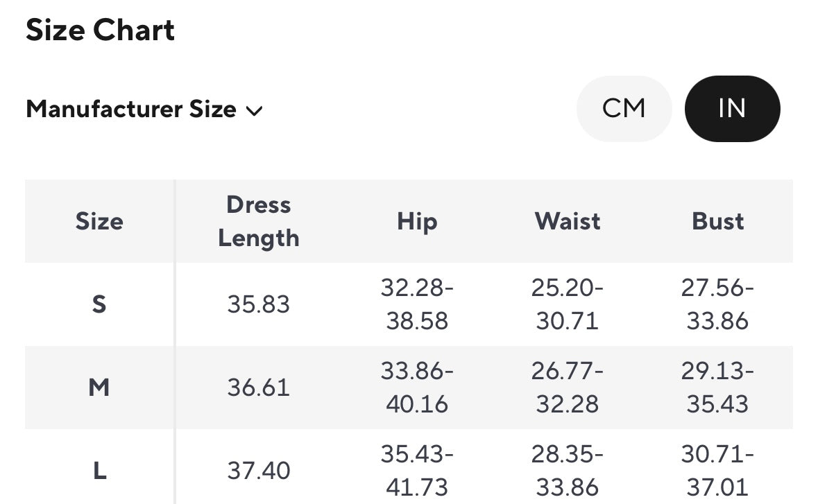Click the Size Chart heading
The height and width of the screenshot is (504, 818).
101,31
